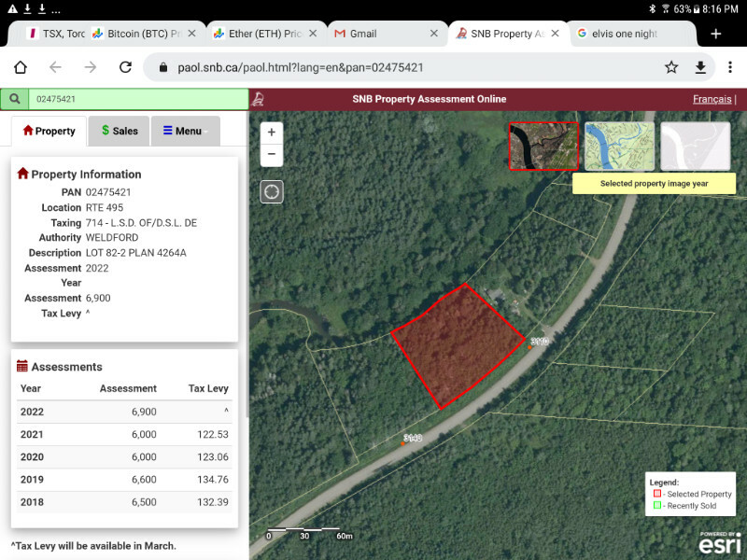Select the blue street map basemap thumbnail

tap(619, 147)
